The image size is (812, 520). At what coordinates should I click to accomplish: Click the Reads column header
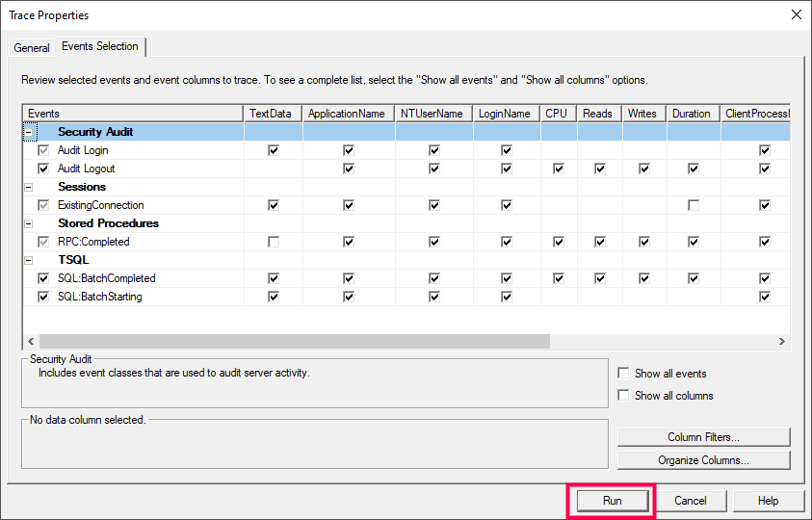(x=600, y=114)
